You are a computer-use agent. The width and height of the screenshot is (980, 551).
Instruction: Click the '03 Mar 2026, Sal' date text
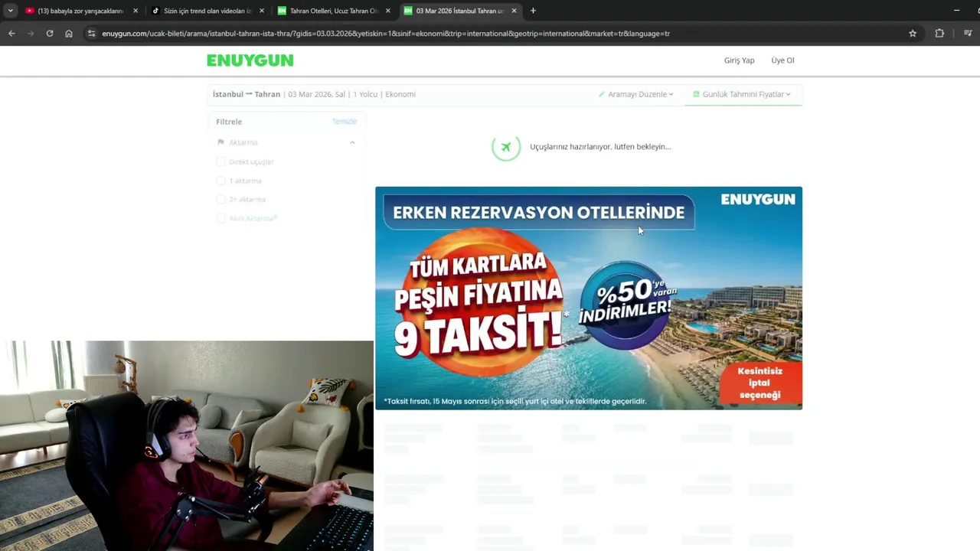click(316, 94)
